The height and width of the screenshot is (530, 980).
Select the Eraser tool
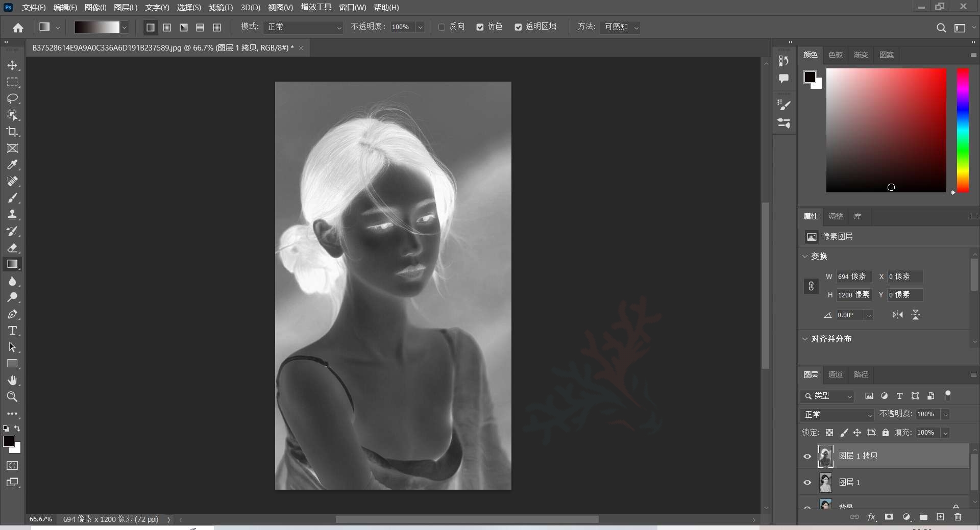[12, 248]
